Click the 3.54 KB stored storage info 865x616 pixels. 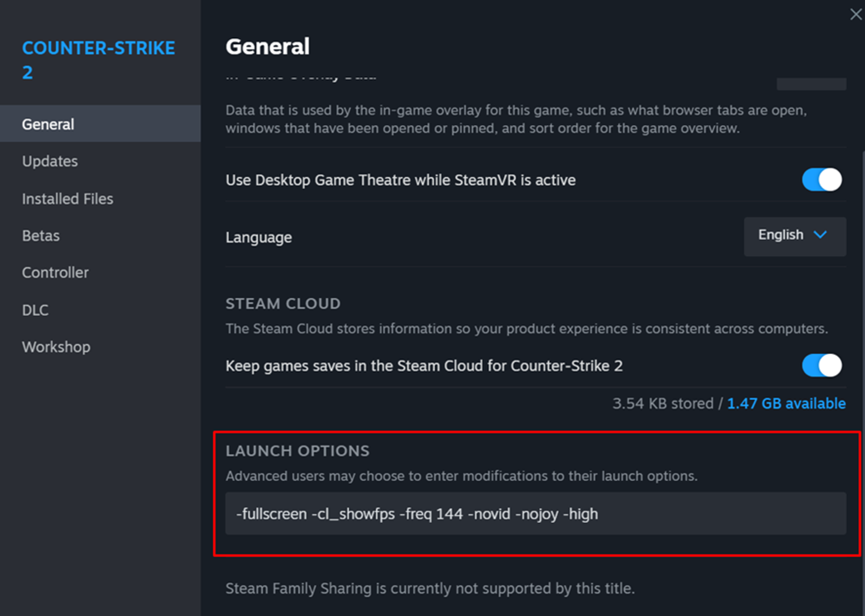[663, 403]
